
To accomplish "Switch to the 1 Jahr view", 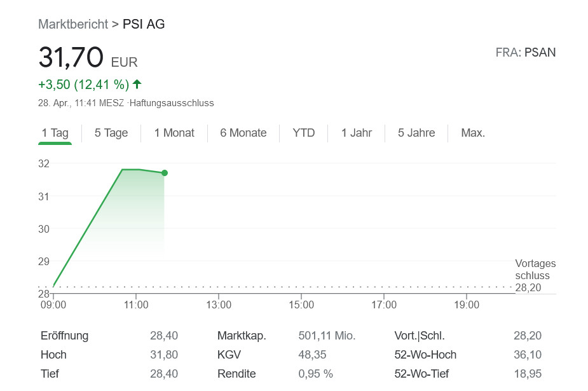I will tap(357, 133).
